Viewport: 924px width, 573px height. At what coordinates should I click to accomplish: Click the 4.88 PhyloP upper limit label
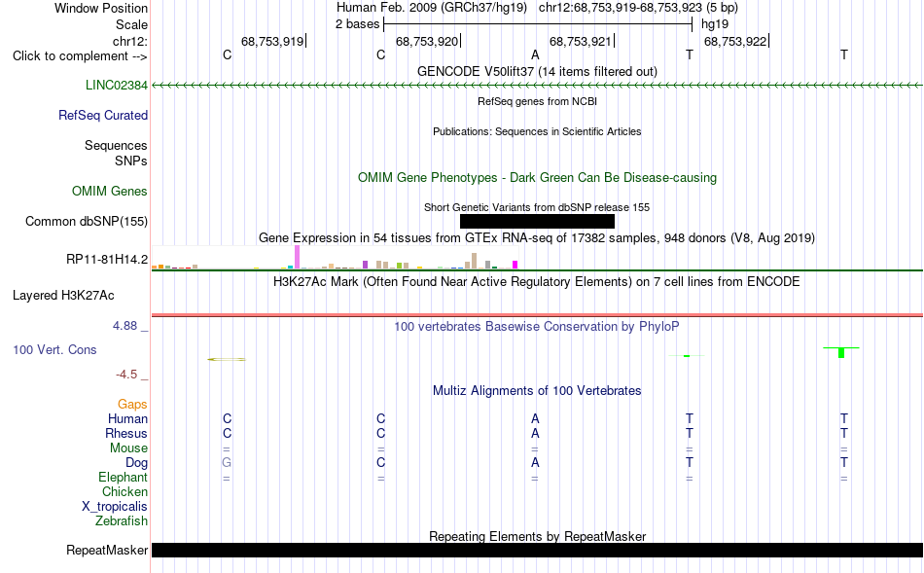(124, 326)
